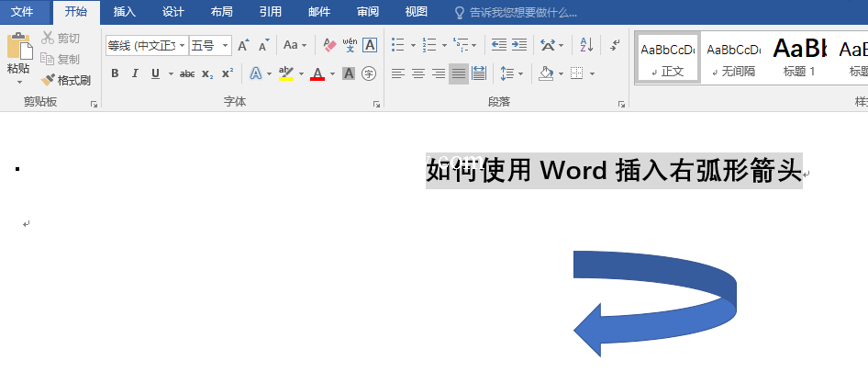
Task: Switch to the Insert (插入) tab
Action: [x=125, y=12]
